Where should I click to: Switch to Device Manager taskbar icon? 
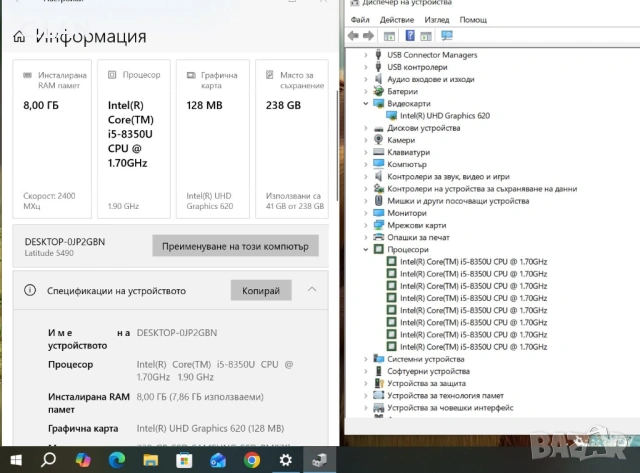coord(320,460)
